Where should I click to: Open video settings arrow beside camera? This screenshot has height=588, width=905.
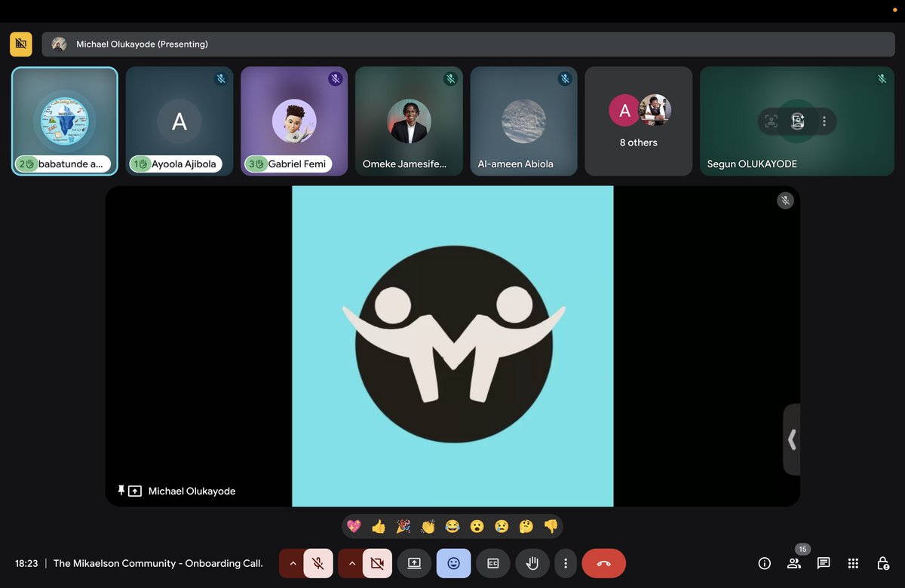351,563
